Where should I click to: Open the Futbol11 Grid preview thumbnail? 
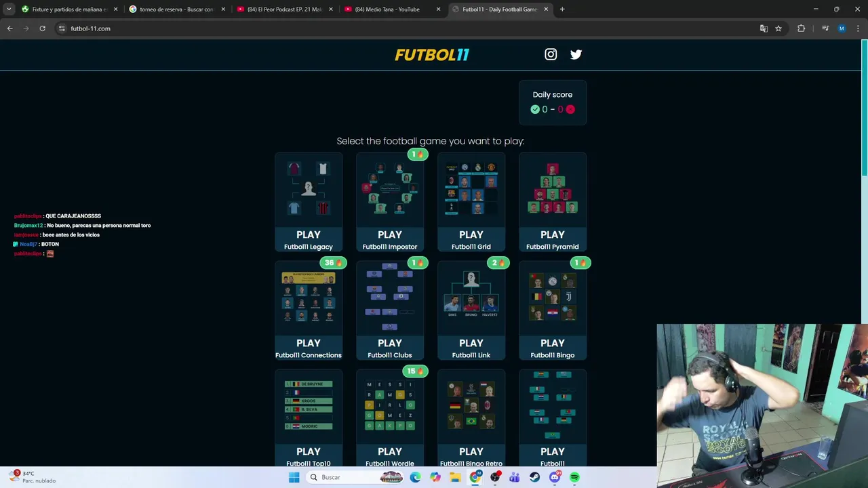(471, 188)
